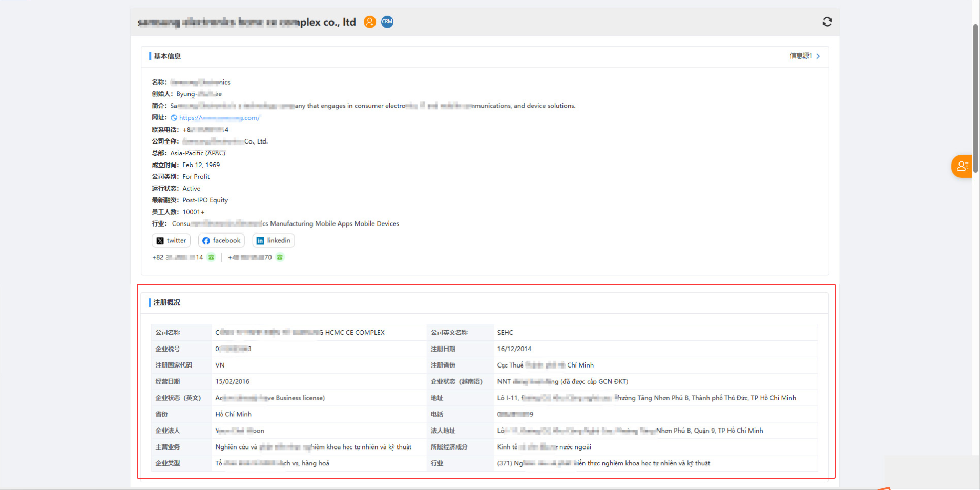Click the orange user icon beside company title
Screen dimensions: 980x490
click(369, 22)
